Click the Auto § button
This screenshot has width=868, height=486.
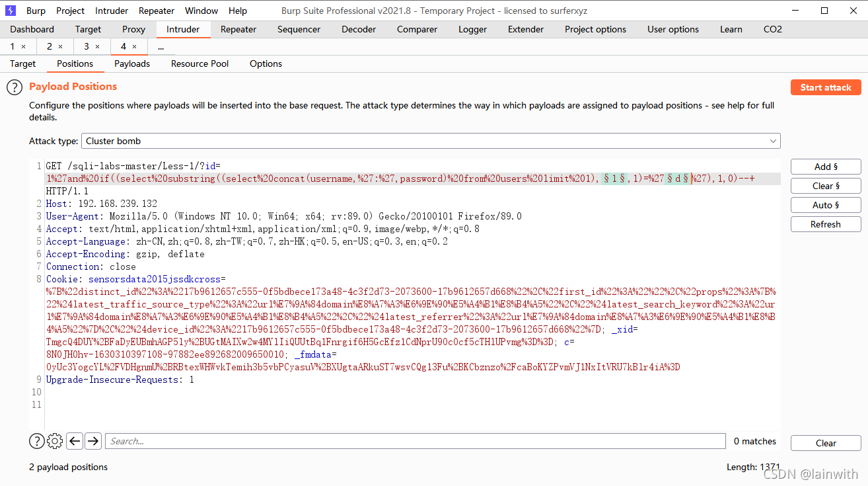click(x=826, y=205)
